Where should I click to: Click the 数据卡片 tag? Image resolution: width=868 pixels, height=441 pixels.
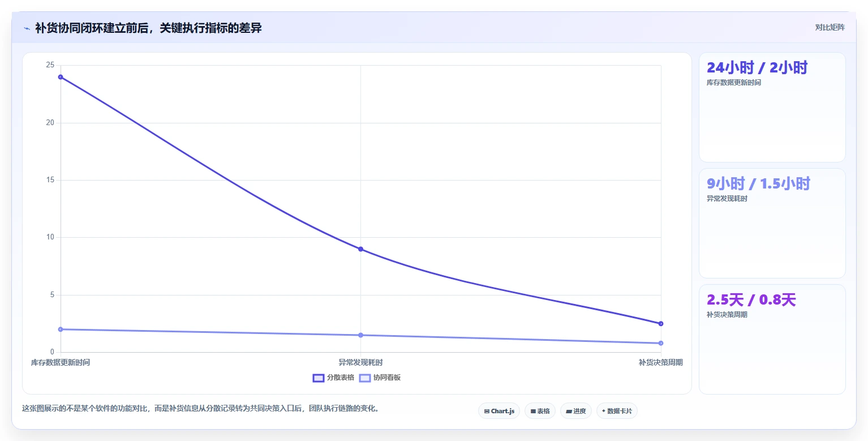[617, 411]
